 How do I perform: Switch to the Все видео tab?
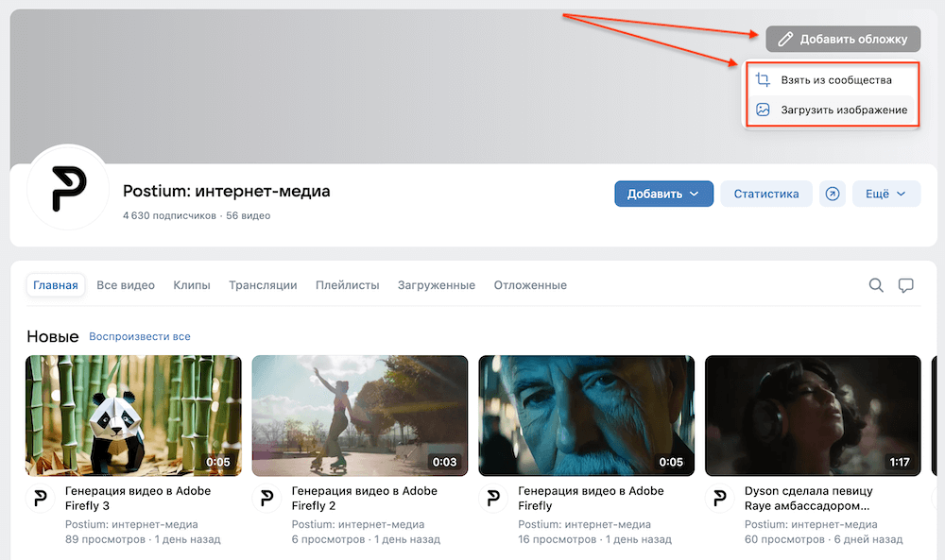[x=126, y=285]
